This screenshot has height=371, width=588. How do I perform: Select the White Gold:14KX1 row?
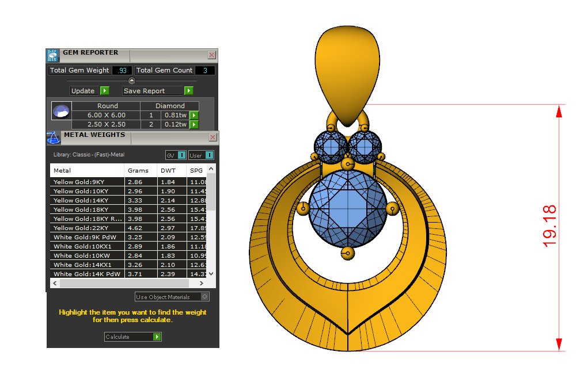point(128,265)
